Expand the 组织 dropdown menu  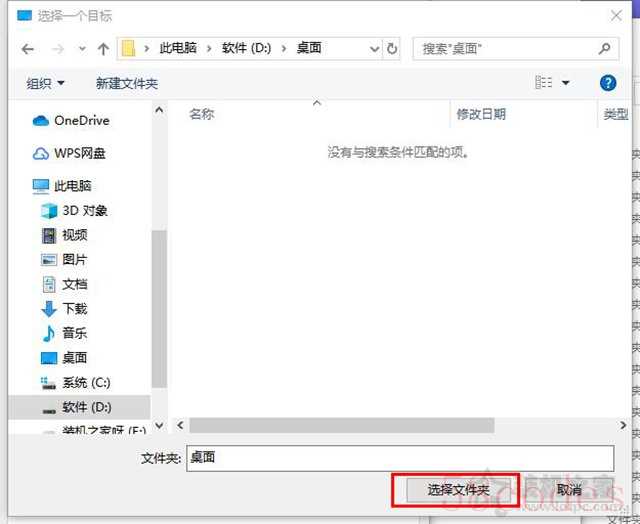[45, 83]
